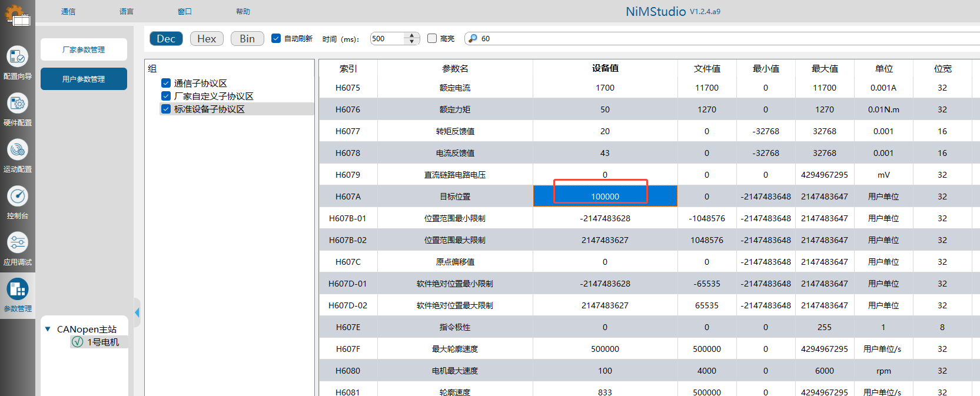The width and height of the screenshot is (980, 396).
Task: Sort by 索引 column header
Action: click(x=348, y=68)
